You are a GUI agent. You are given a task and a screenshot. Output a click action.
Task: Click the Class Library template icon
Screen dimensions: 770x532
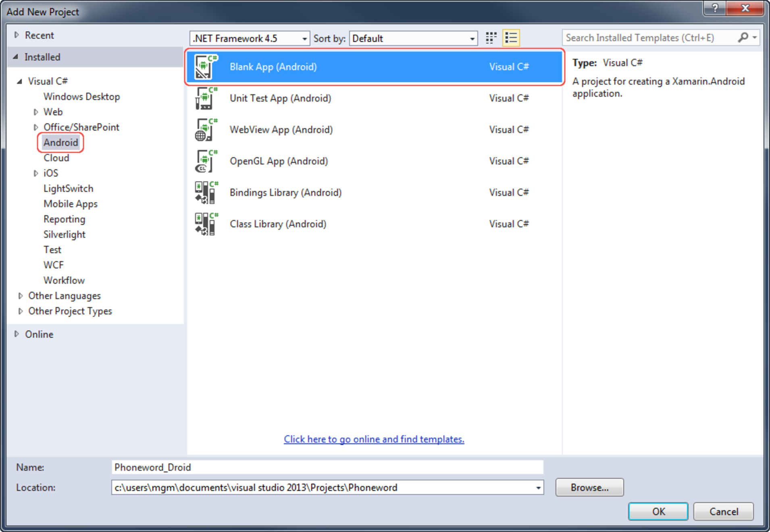206,224
